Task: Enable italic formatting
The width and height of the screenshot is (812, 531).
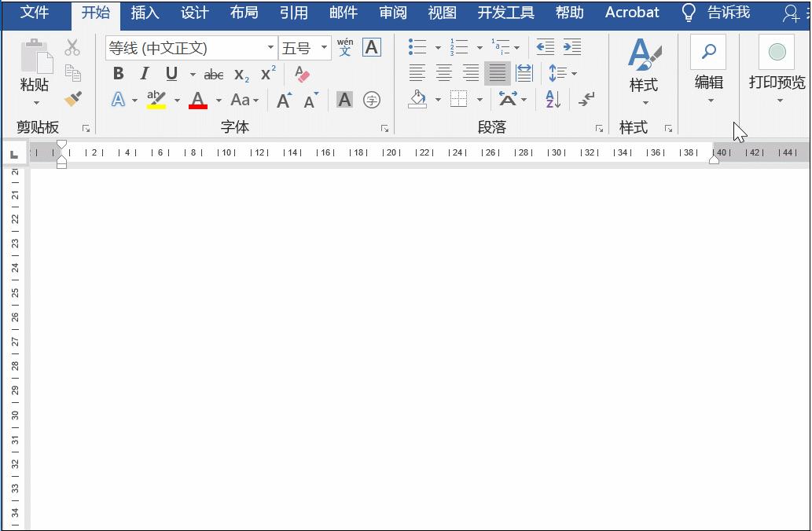Action: pyautogui.click(x=144, y=74)
